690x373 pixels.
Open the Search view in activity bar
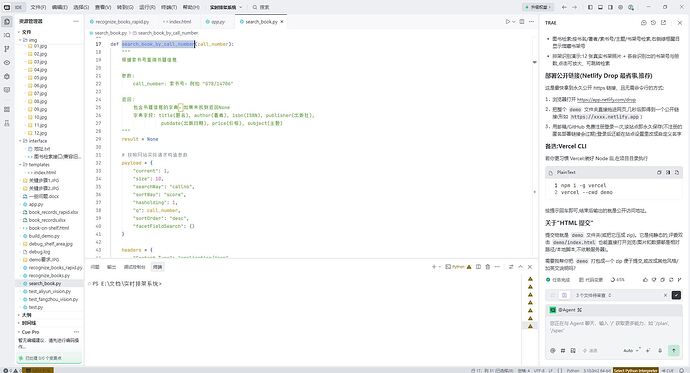coord(7,35)
